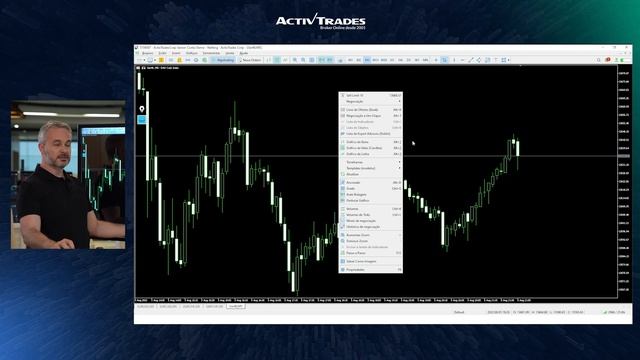Select the trendline drawing tool

(x=471, y=60)
